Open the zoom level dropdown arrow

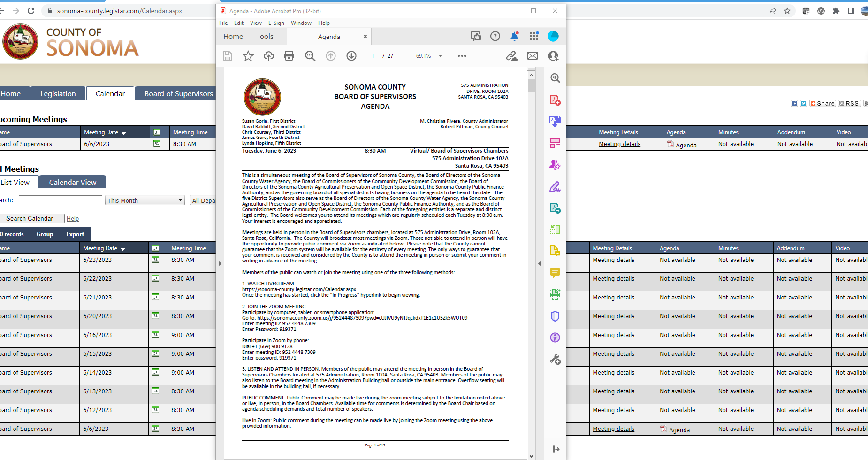point(440,56)
